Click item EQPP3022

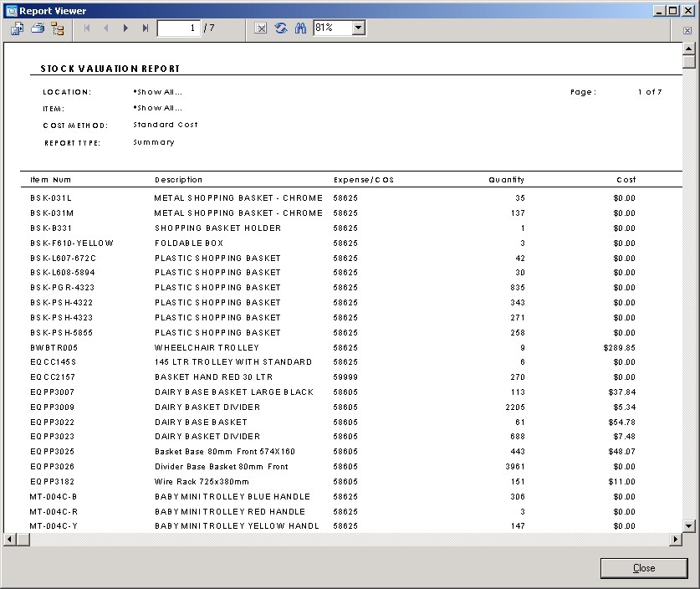(52, 423)
